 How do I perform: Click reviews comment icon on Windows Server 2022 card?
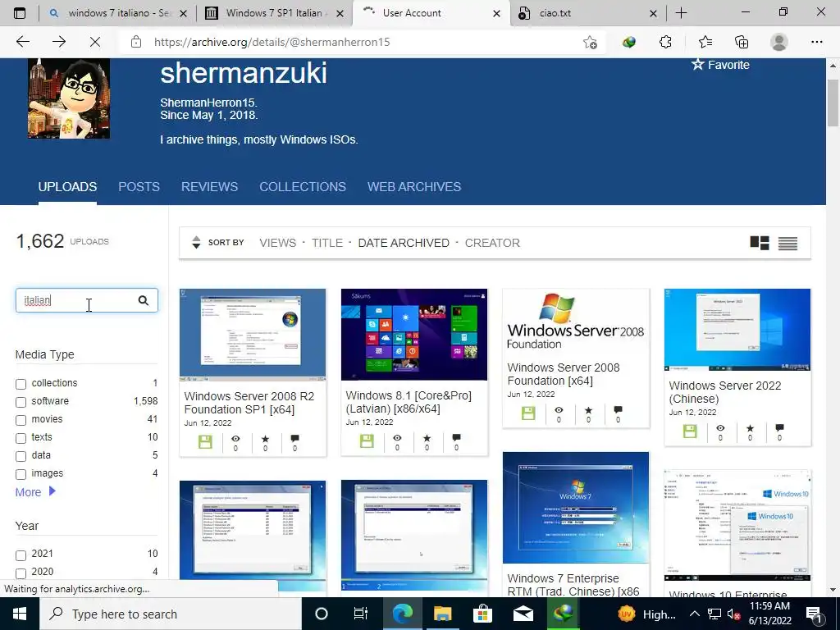[779, 427]
